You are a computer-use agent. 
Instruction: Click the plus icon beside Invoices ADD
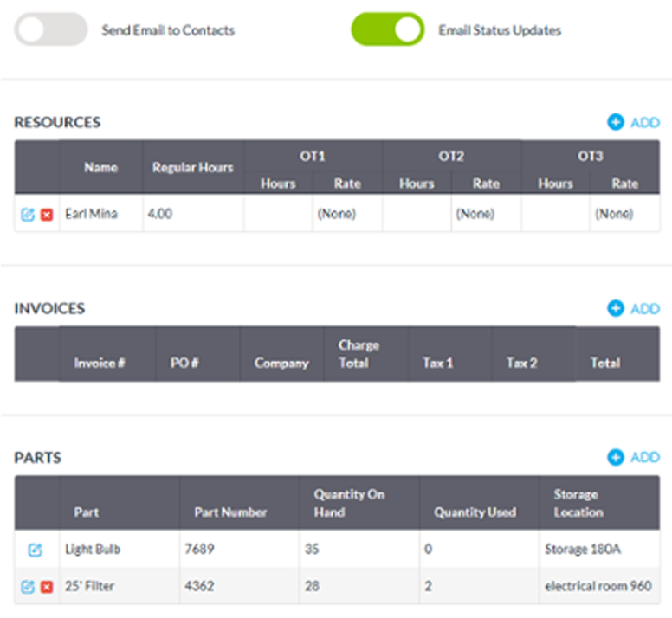point(616,308)
